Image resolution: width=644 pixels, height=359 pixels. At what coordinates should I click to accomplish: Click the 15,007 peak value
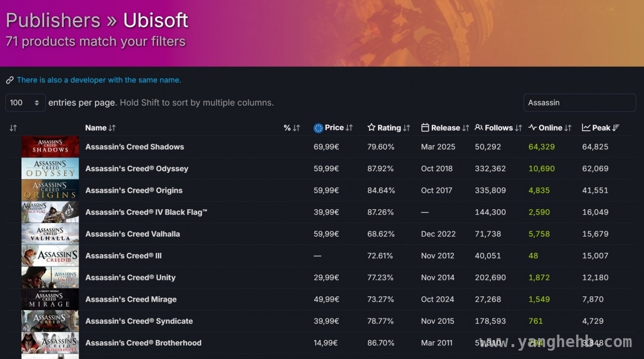pos(595,255)
